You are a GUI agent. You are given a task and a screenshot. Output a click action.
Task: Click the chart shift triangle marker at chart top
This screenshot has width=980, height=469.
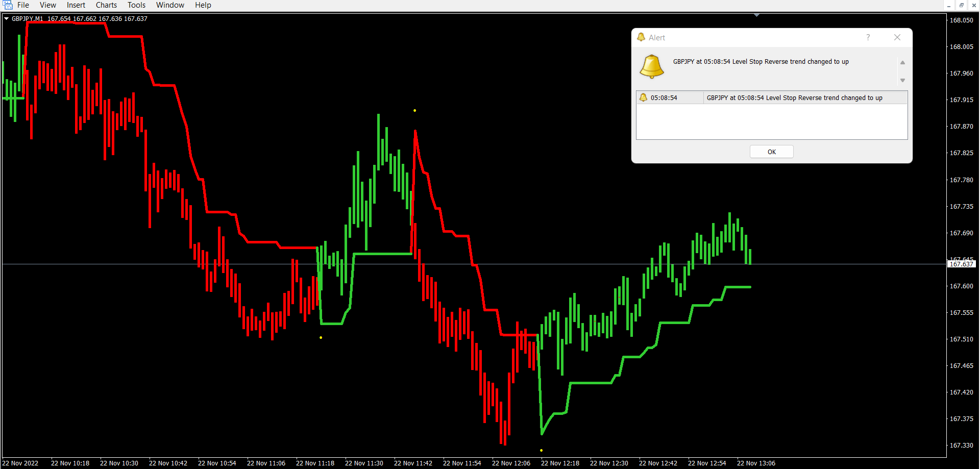click(x=756, y=15)
